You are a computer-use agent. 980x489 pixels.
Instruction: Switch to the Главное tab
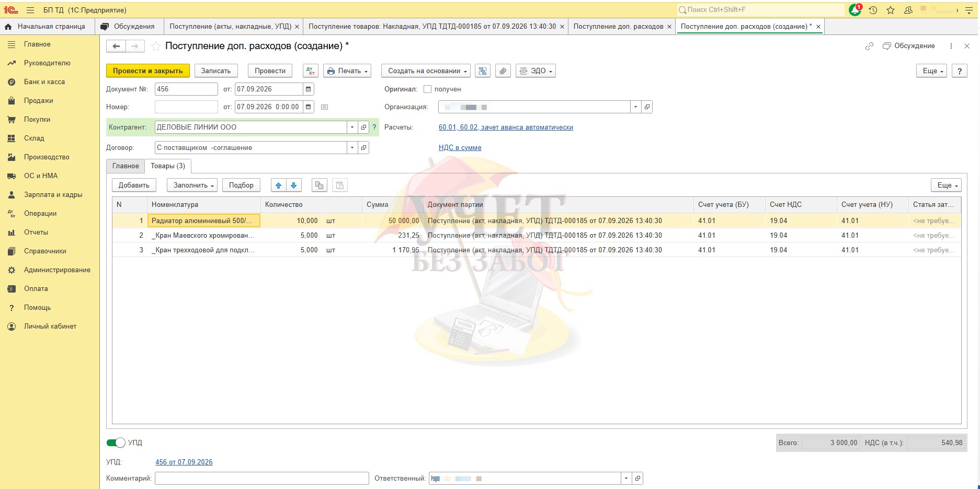click(x=126, y=166)
